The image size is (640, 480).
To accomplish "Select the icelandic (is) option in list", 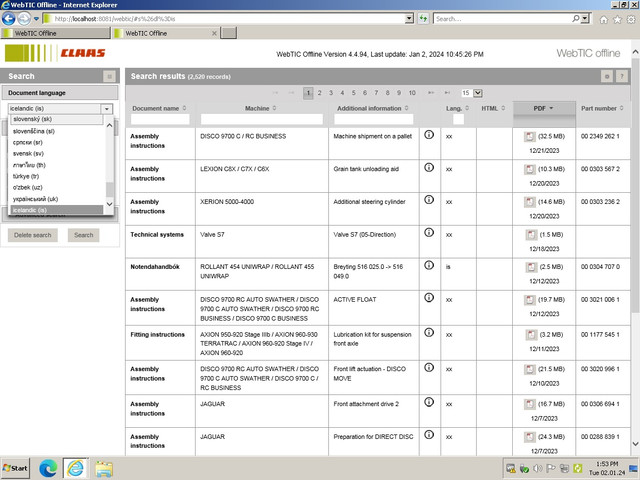I will coord(56,210).
